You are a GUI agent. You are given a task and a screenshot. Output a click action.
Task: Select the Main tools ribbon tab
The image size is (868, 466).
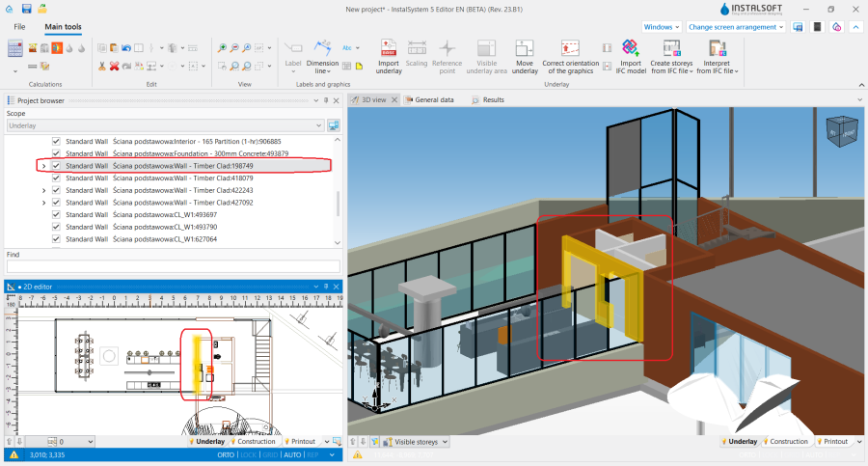coord(63,27)
